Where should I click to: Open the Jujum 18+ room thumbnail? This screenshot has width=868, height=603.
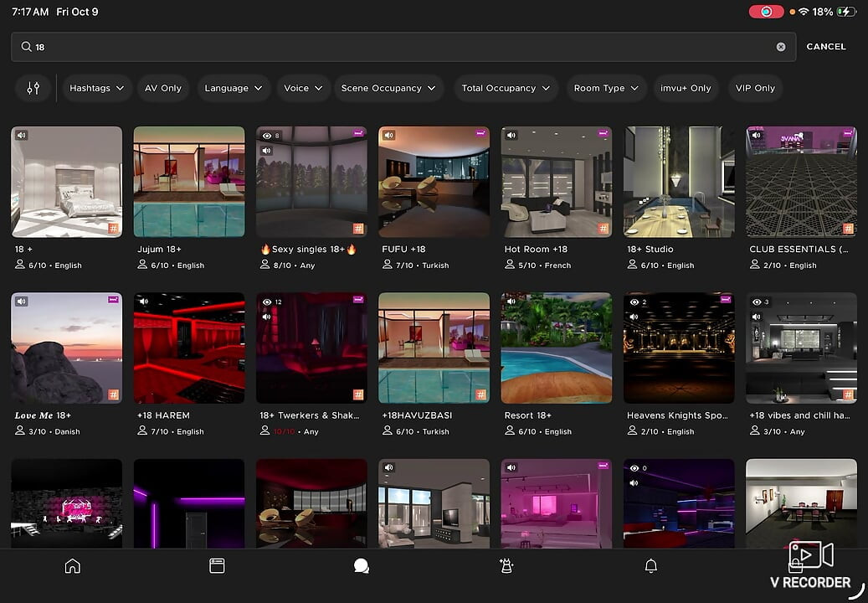click(189, 182)
